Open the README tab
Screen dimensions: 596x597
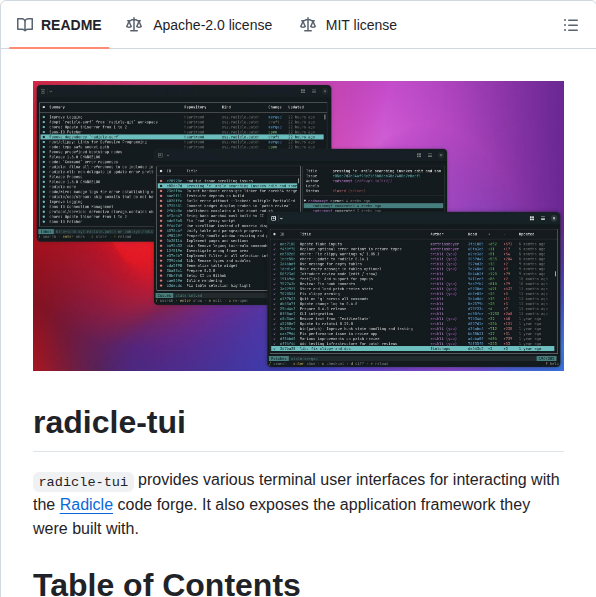pos(59,25)
